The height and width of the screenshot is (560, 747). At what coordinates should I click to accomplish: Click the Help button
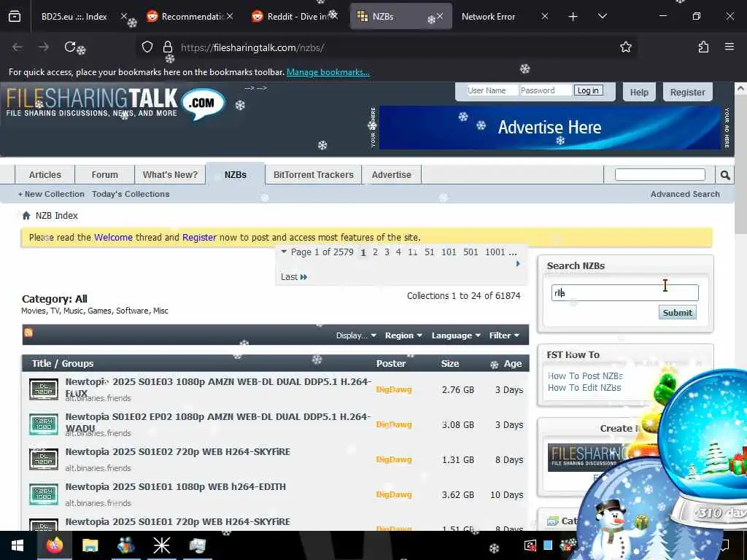[x=639, y=92]
